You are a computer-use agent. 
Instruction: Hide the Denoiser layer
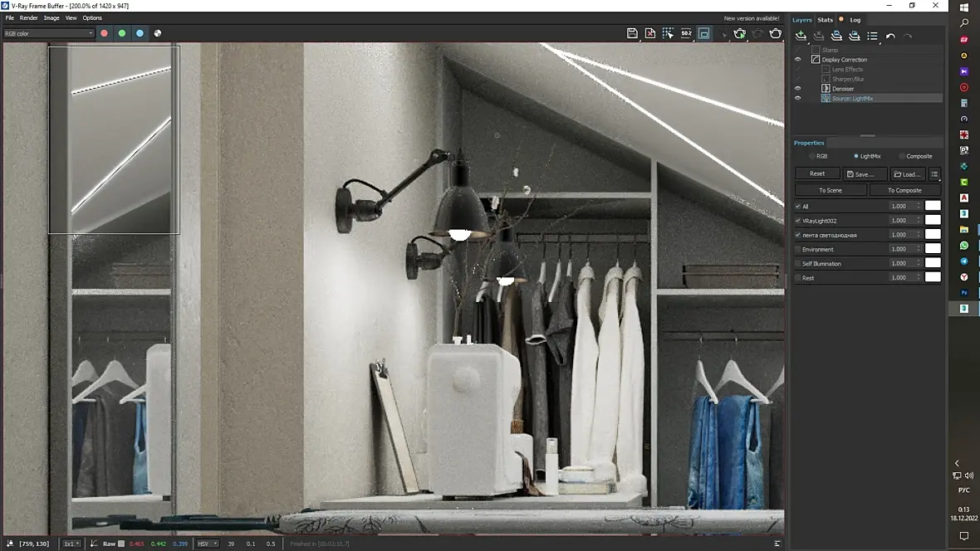(x=797, y=89)
